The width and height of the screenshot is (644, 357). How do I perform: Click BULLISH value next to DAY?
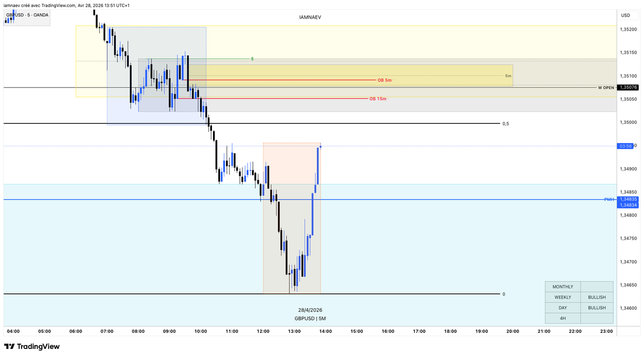click(x=597, y=308)
